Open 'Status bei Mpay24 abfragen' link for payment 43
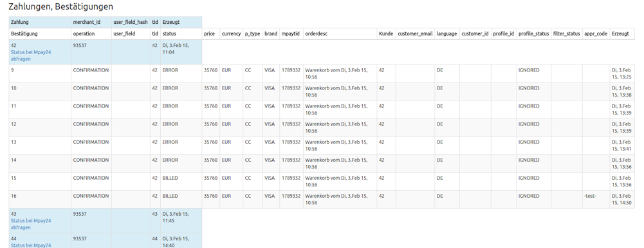 point(32,224)
